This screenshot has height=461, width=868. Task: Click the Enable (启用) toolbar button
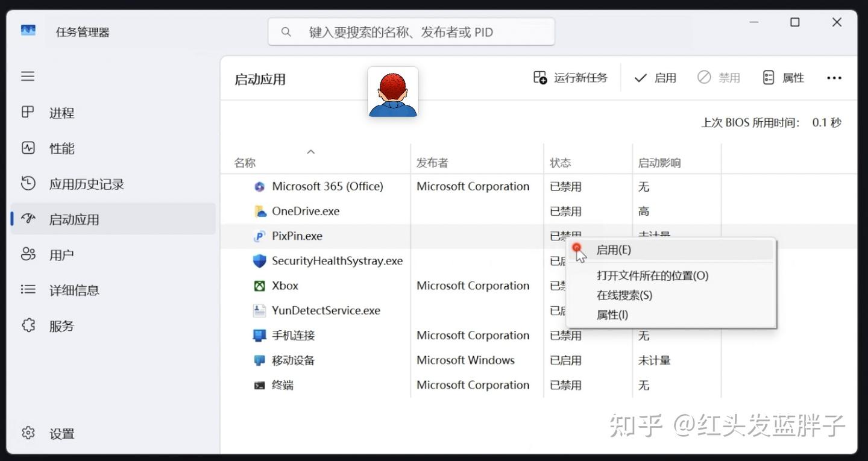pyautogui.click(x=655, y=78)
